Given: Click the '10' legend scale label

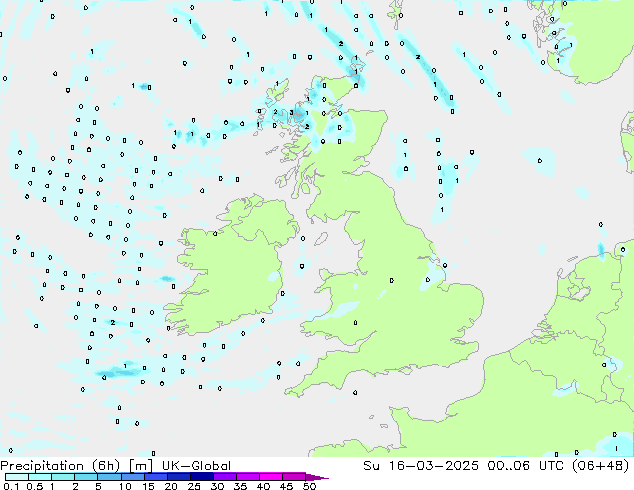Looking at the screenshot, I should 125,486.
